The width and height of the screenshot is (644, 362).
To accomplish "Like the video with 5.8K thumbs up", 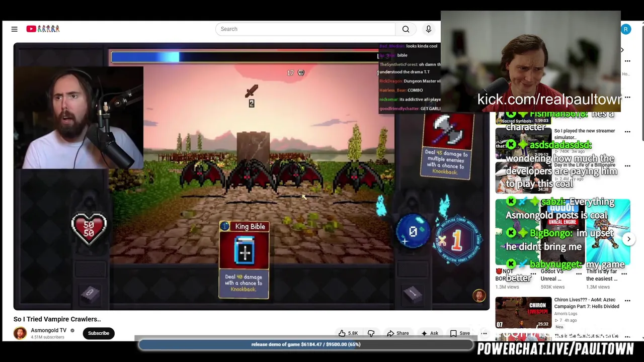I will pyautogui.click(x=348, y=333).
